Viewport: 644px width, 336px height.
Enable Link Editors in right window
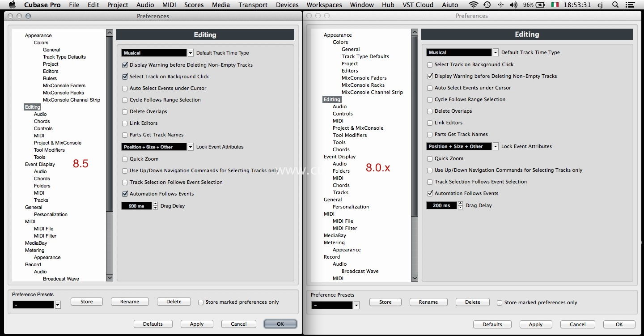coord(430,123)
